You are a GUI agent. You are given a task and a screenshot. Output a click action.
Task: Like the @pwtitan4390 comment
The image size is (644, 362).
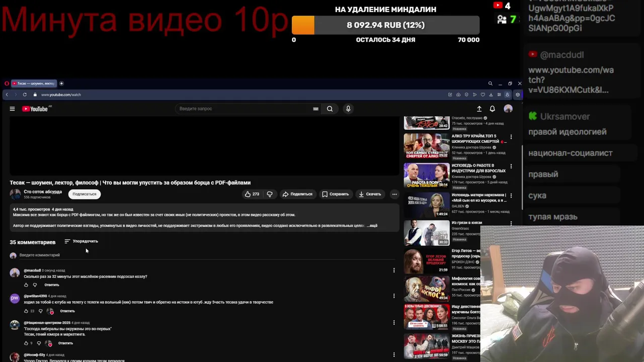pyautogui.click(x=26, y=311)
